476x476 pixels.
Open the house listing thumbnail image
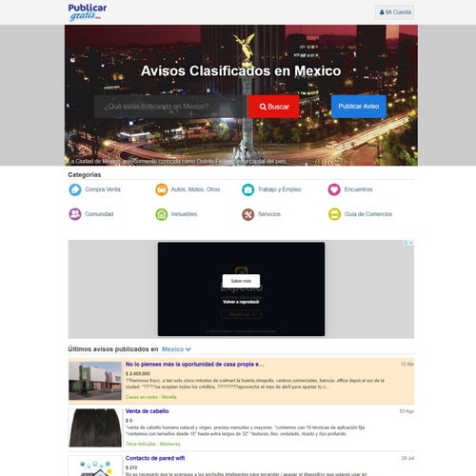click(x=95, y=381)
